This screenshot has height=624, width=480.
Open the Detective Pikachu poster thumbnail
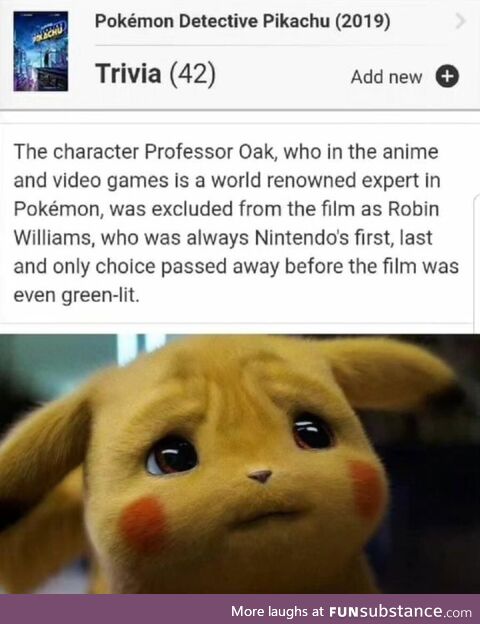(41, 51)
